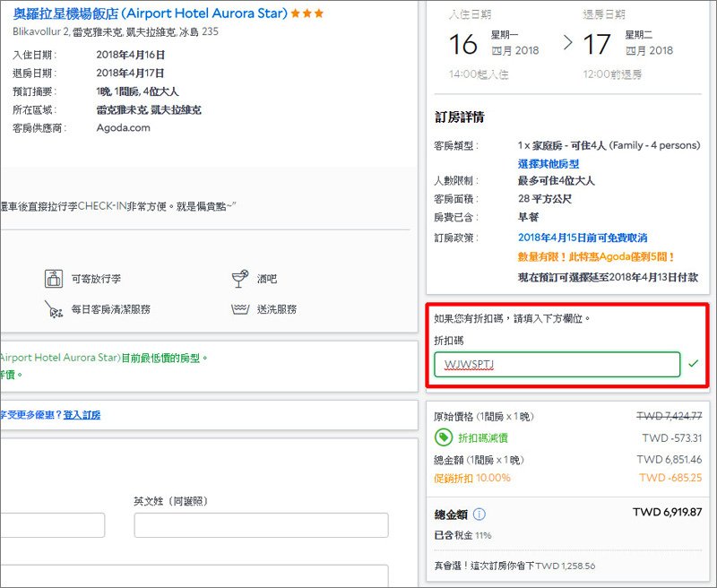This screenshot has height=588, width=717.
Task: Click the hotel address Blikavollur 2 text
Action: pos(116,31)
